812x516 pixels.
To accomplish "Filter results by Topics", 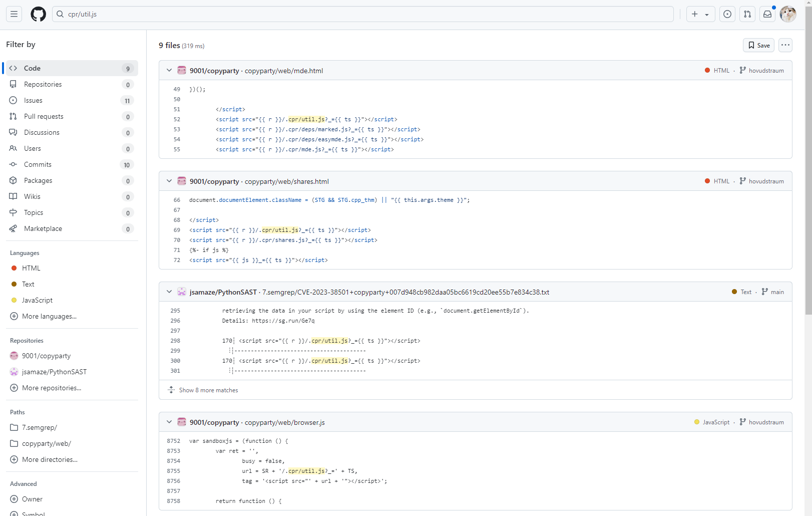I will coord(71,212).
